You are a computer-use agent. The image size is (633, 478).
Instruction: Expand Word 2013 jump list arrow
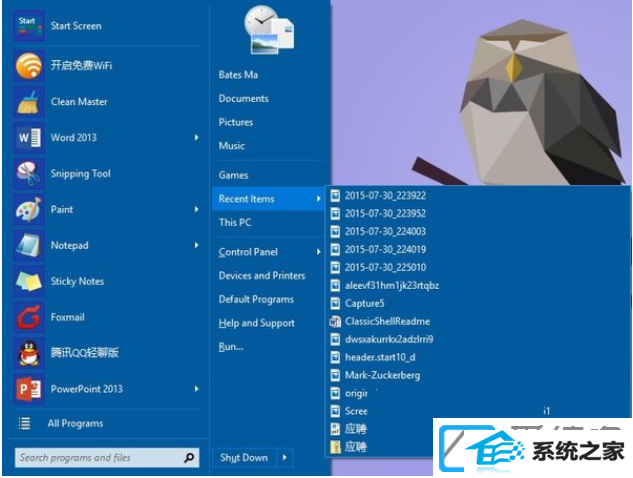[197, 138]
